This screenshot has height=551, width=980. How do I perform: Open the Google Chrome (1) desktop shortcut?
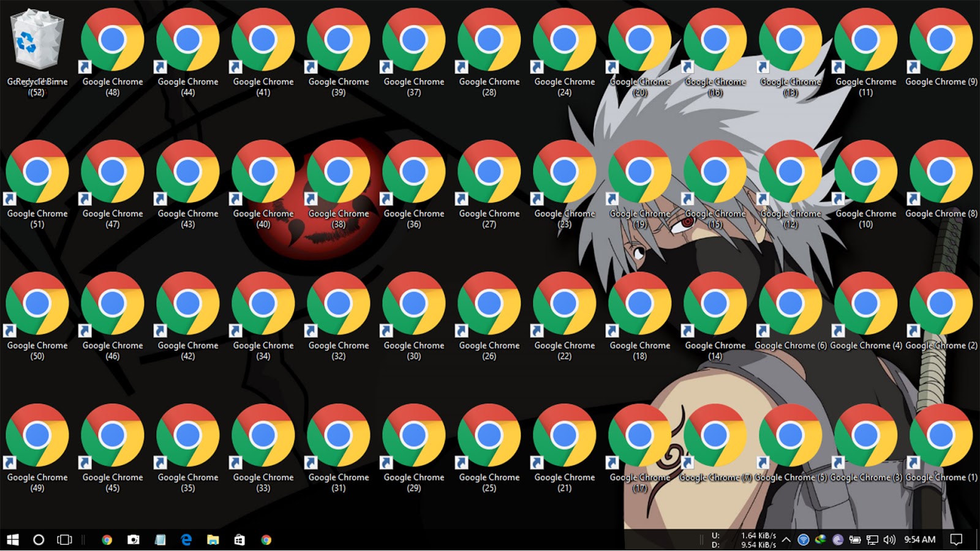[x=941, y=436]
